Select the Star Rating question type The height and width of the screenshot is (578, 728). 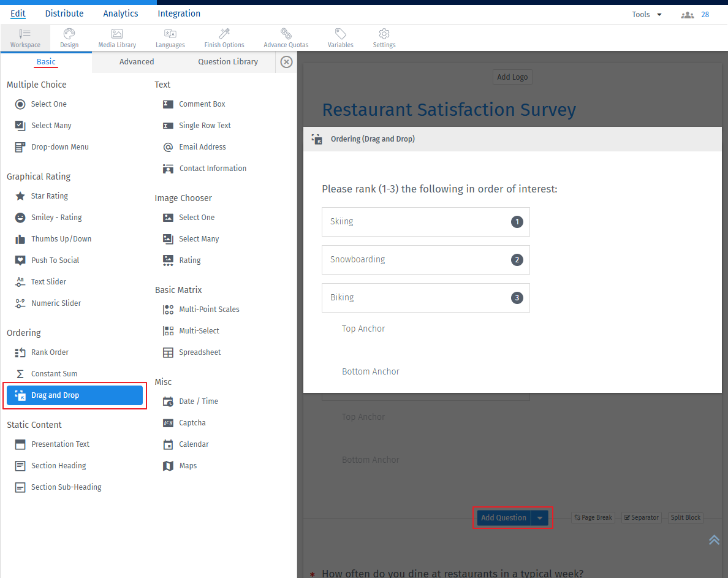tap(51, 196)
